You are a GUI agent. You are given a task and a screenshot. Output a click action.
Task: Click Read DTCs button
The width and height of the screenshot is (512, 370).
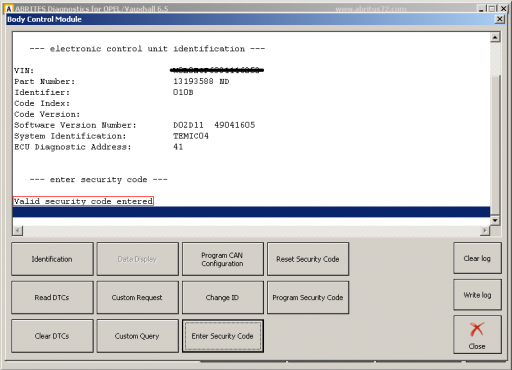[52, 297]
